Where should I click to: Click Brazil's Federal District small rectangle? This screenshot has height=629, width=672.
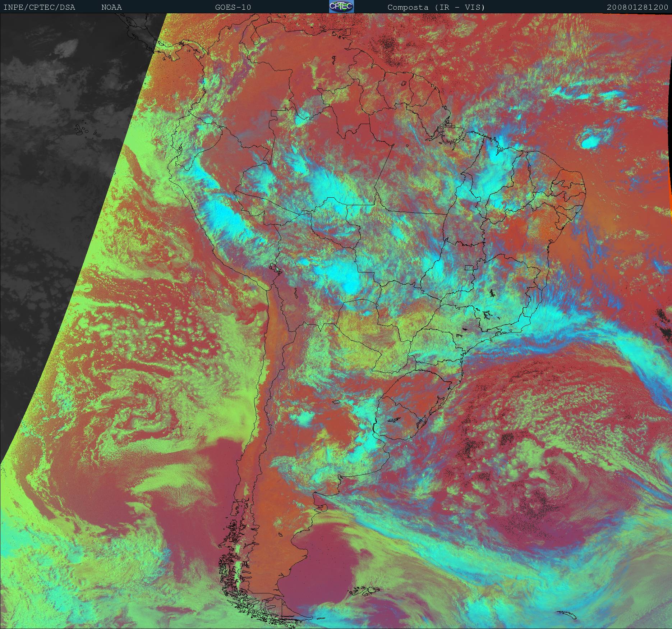pos(469,267)
